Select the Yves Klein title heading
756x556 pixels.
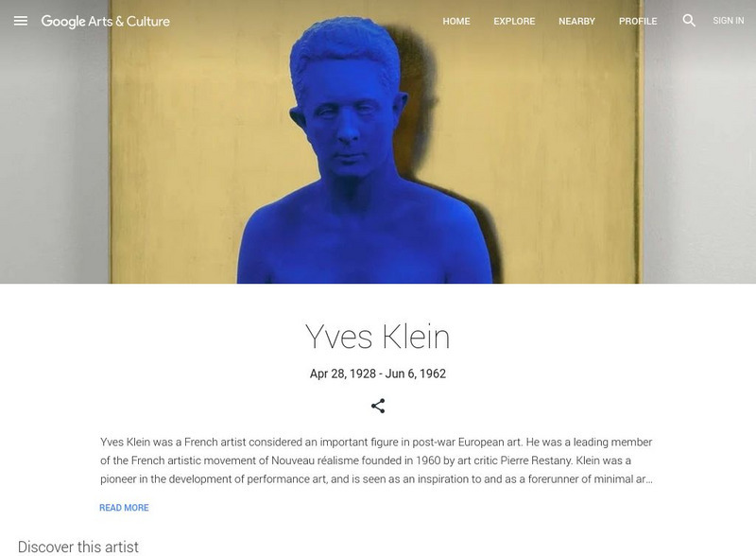tap(378, 337)
